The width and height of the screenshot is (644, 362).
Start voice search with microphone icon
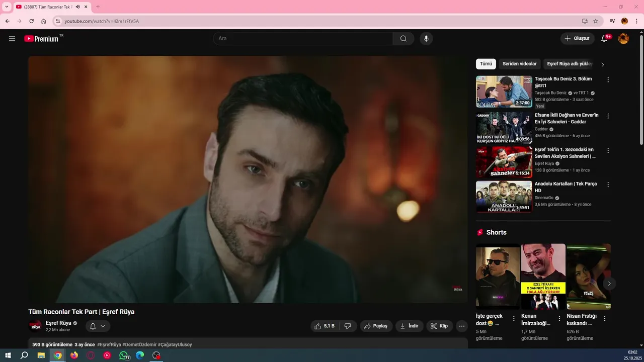coord(426,39)
